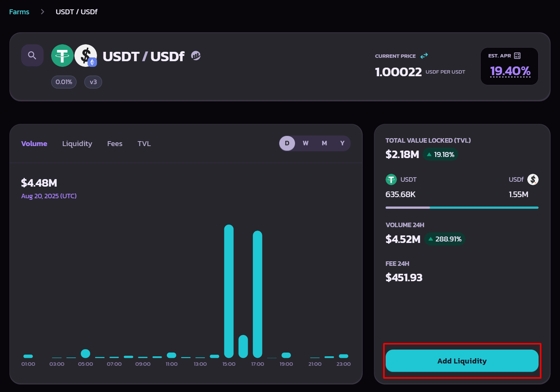
Task: Click the 635.68K USDT balance
Action: [401, 194]
